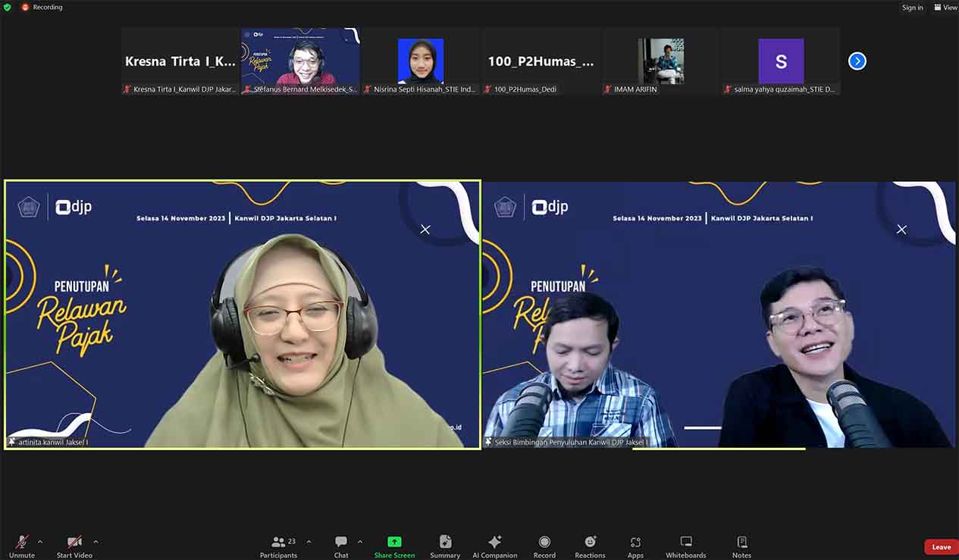This screenshot has width=959, height=560.
Task: Click Share Screen green button
Action: coord(394,546)
